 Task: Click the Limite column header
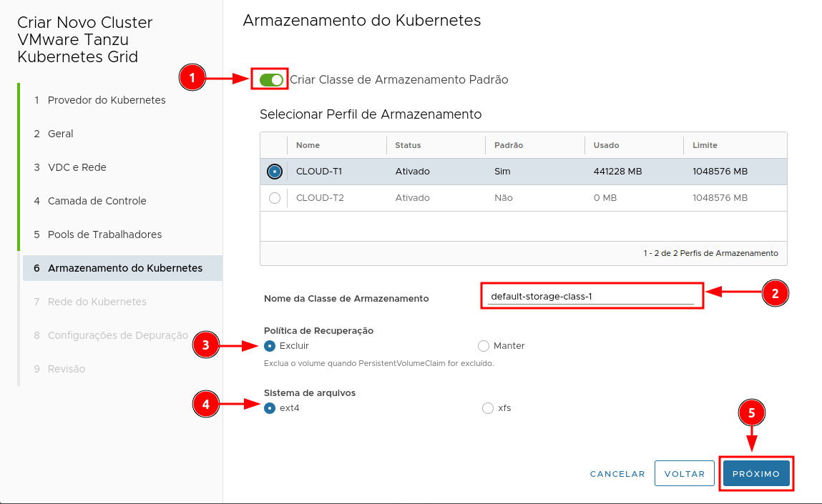click(705, 145)
